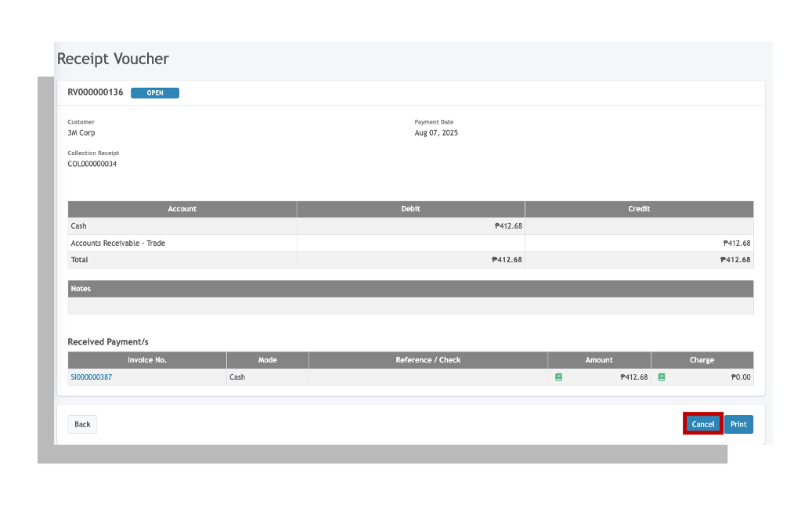The width and height of the screenshot is (812, 505).
Task: Click the Cancel button
Action: pyautogui.click(x=702, y=424)
